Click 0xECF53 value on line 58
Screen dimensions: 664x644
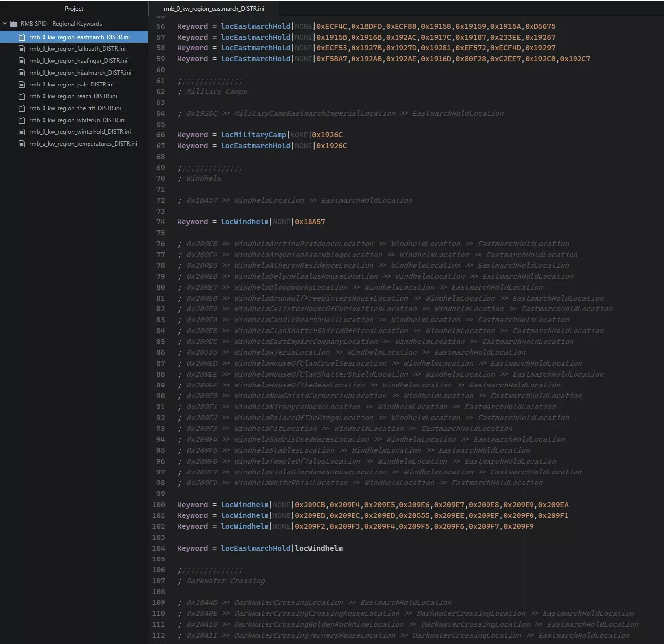(332, 48)
